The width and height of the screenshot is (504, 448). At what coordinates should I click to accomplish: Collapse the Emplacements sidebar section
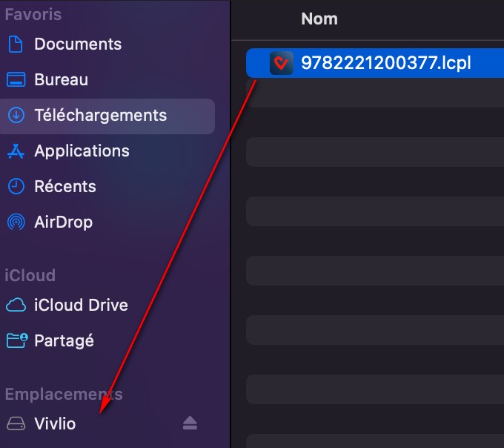[x=63, y=394]
